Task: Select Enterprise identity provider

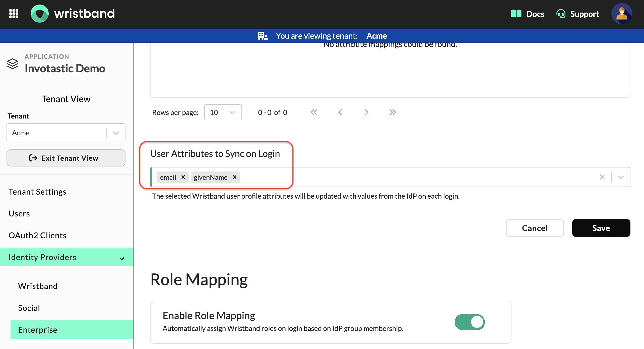Action: 72,329
